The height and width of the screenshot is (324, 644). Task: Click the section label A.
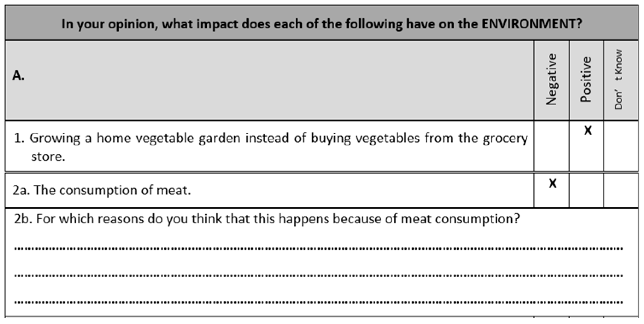(19, 75)
